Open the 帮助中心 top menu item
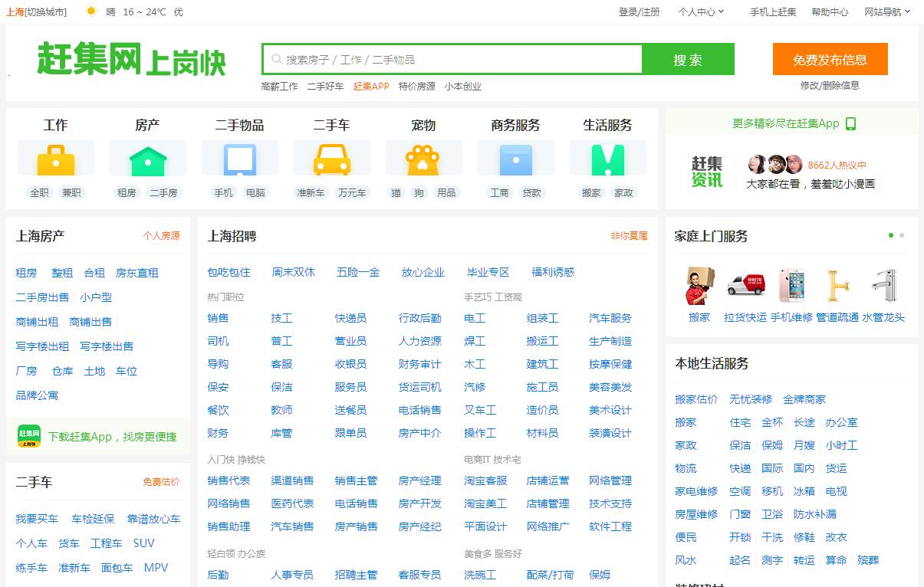The height and width of the screenshot is (587, 924). click(830, 12)
